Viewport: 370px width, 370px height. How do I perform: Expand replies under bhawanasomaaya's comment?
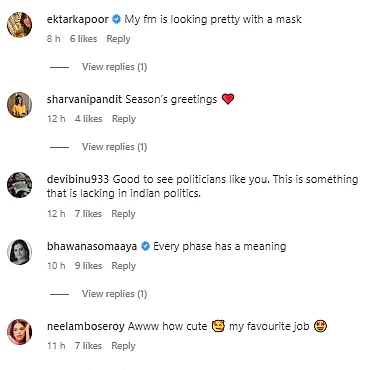point(114,294)
